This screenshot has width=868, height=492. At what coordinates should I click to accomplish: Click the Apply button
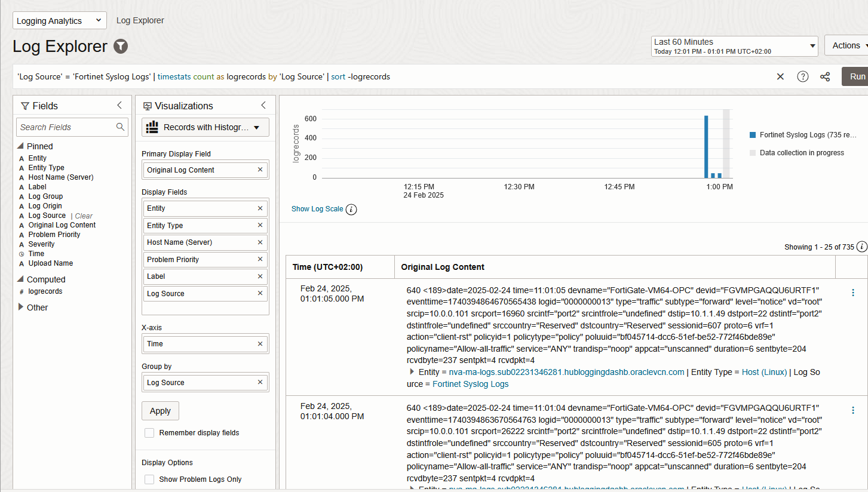[160, 411]
